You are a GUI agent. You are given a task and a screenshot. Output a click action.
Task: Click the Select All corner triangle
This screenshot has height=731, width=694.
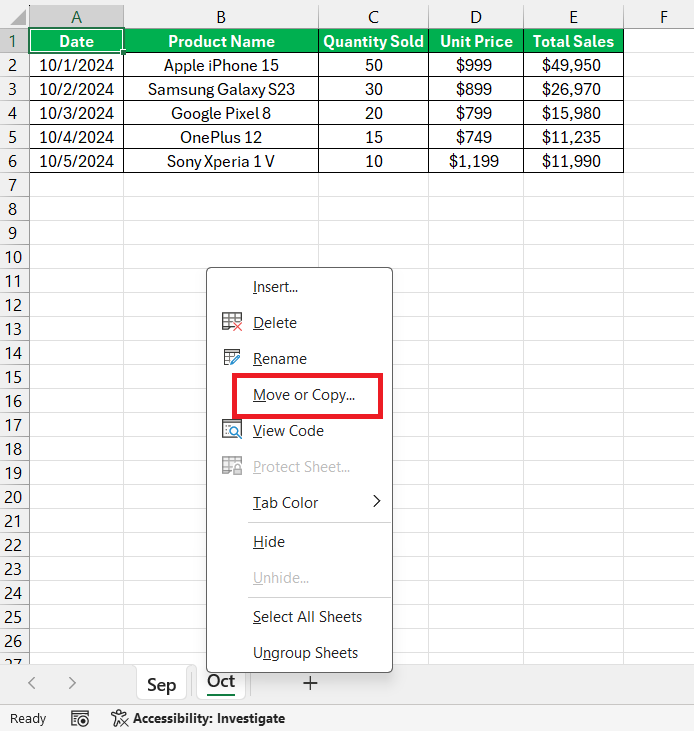(x=18, y=18)
